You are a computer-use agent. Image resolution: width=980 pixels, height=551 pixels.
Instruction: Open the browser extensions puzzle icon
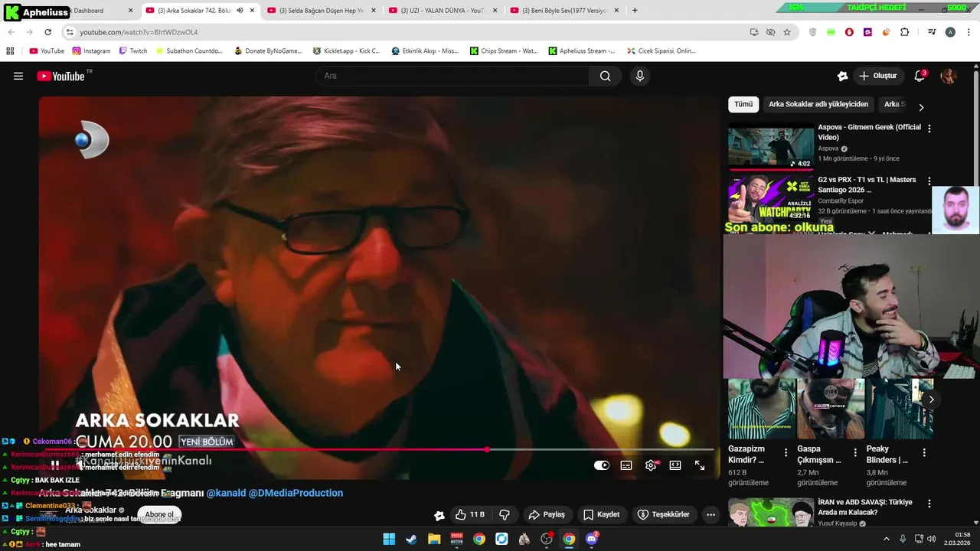click(905, 32)
